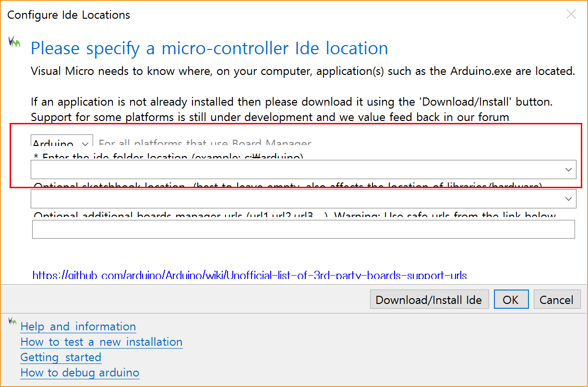Open the Arduino platform combo box
The height and width of the screenshot is (387, 588).
pyautogui.click(x=62, y=142)
